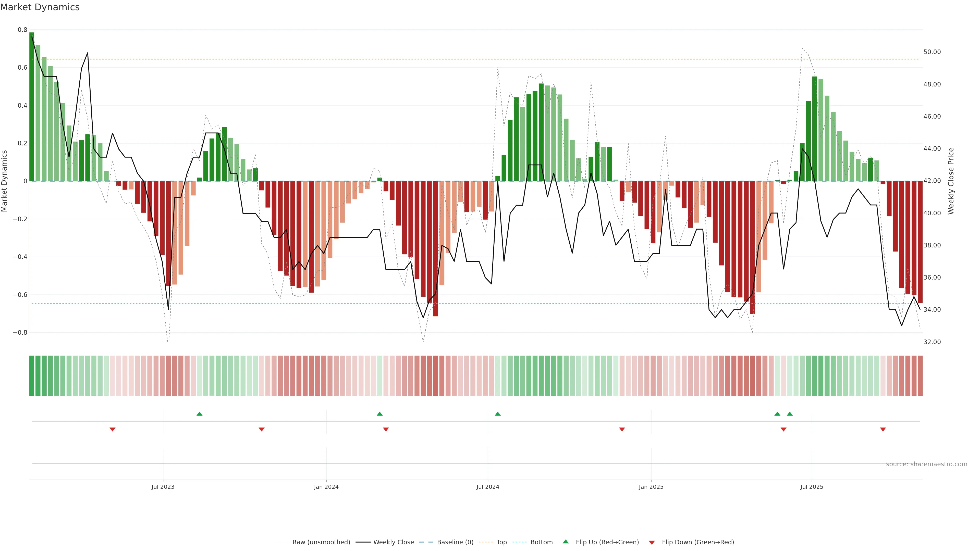
Task: Hide the Top threshold legend series
Action: (501, 542)
